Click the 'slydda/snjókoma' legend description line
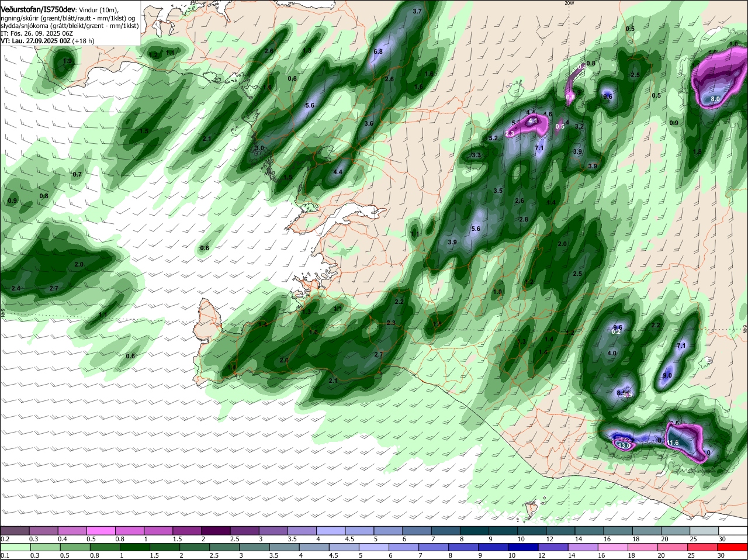748x560 pixels. point(70,26)
